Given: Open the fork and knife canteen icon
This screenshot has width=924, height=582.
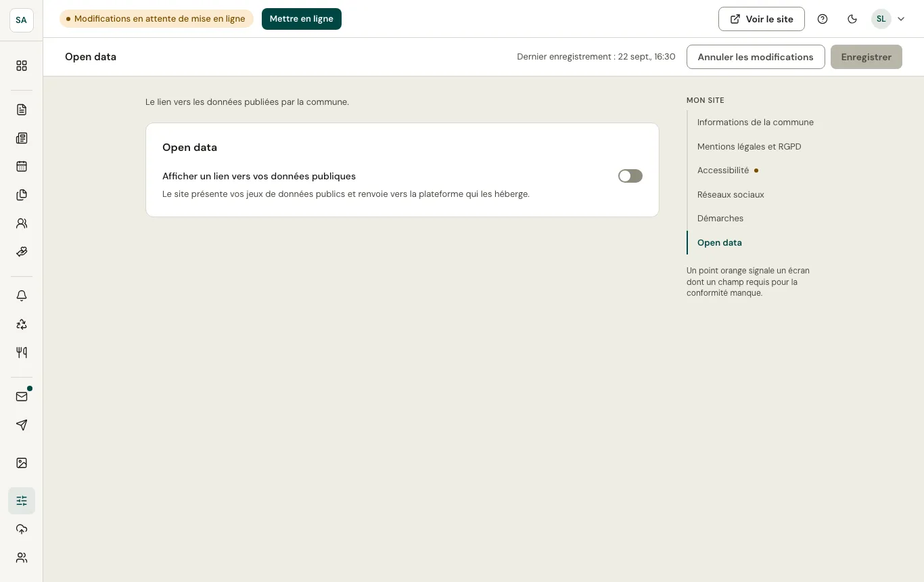Looking at the screenshot, I should coord(22,353).
